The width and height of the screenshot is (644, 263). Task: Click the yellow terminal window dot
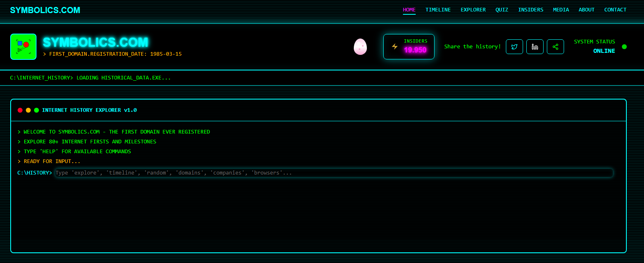tap(28, 110)
